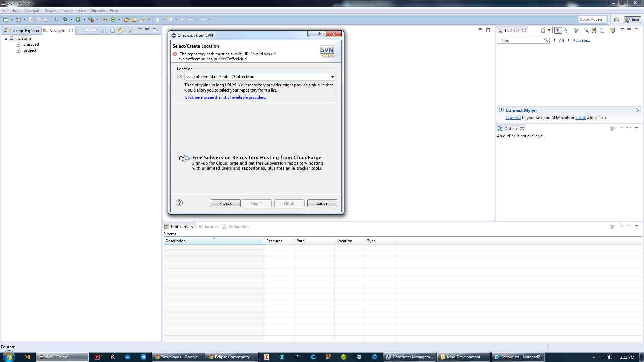Click the green Run button icon
The height and width of the screenshot is (362, 644).
pos(78,19)
